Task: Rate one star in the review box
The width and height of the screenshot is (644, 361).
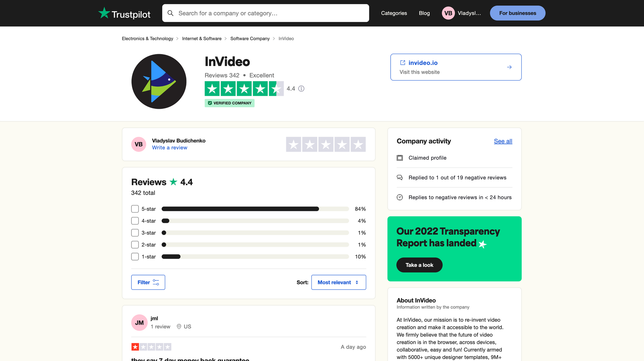Action: [x=294, y=145]
